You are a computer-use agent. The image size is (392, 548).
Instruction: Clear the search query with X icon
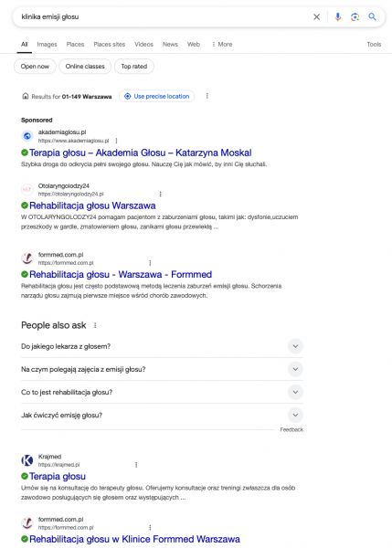click(316, 16)
